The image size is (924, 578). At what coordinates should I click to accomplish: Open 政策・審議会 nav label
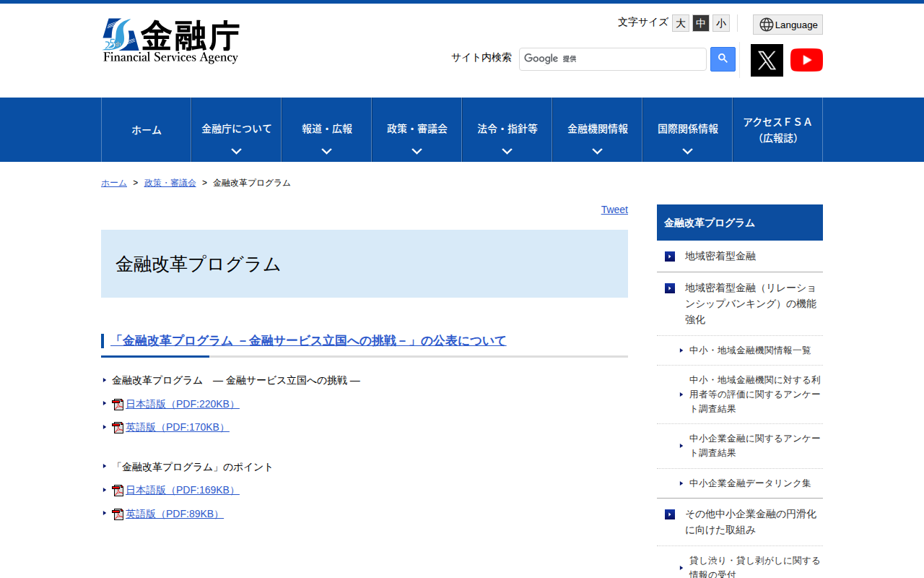pos(417,129)
